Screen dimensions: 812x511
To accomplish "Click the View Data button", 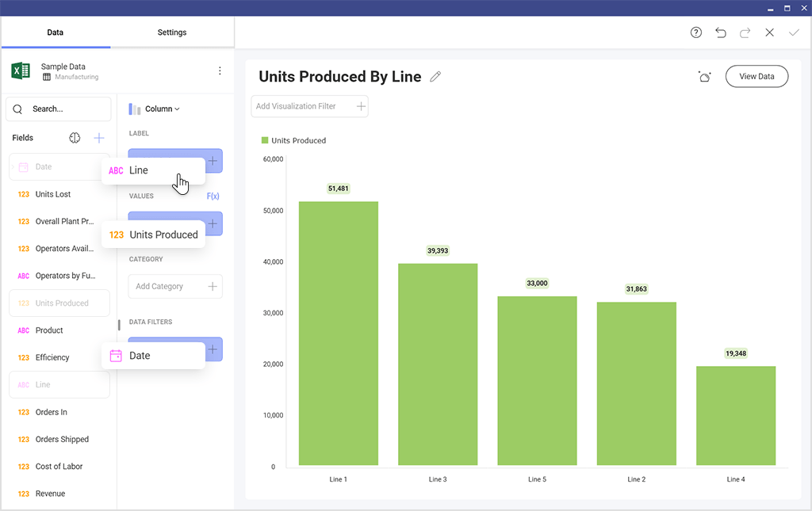I will 756,76.
